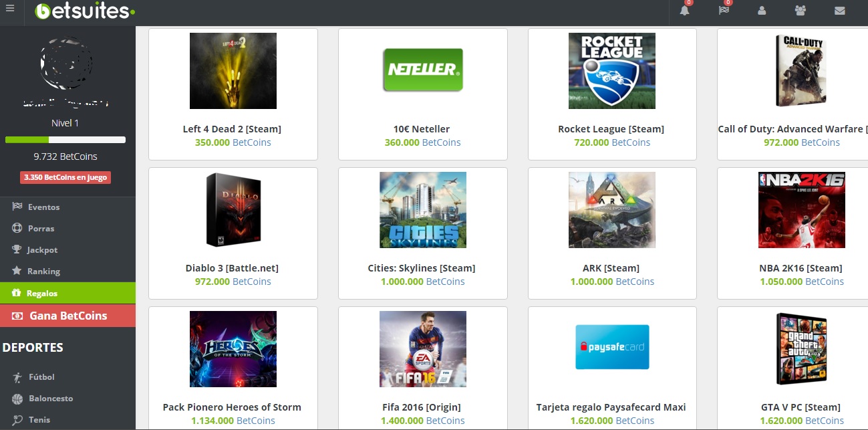The width and height of the screenshot is (868, 430).
Task: Click the 360.000 BetCoins price
Action: (x=422, y=142)
